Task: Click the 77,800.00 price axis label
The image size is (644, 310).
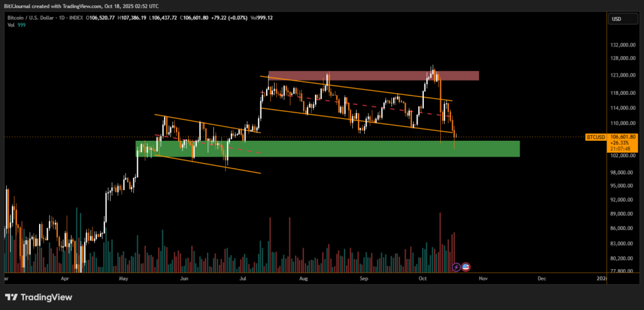Action: tap(623, 271)
